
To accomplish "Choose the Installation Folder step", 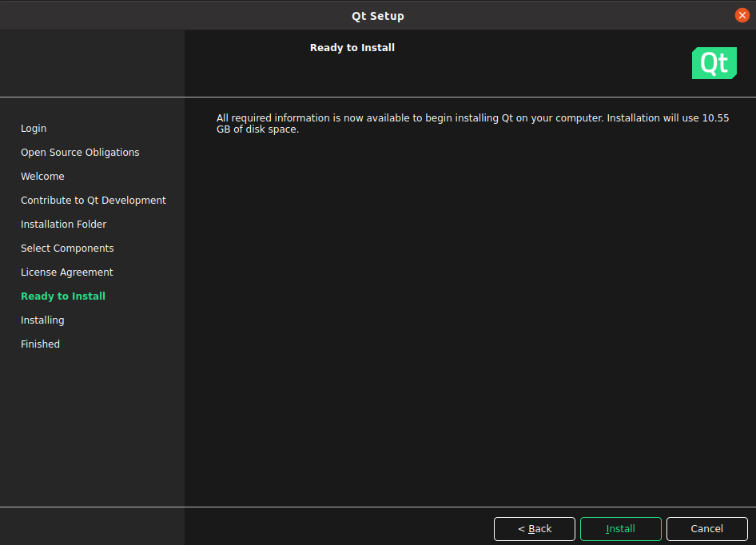I will point(63,225).
